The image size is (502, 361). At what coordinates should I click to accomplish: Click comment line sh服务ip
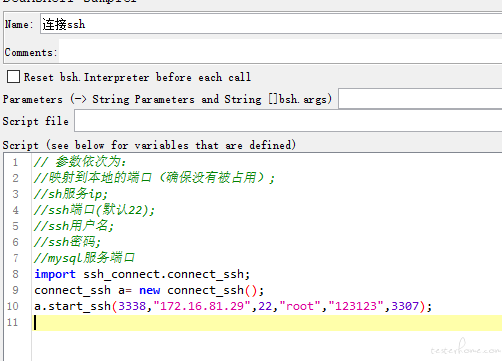[x=71, y=194]
